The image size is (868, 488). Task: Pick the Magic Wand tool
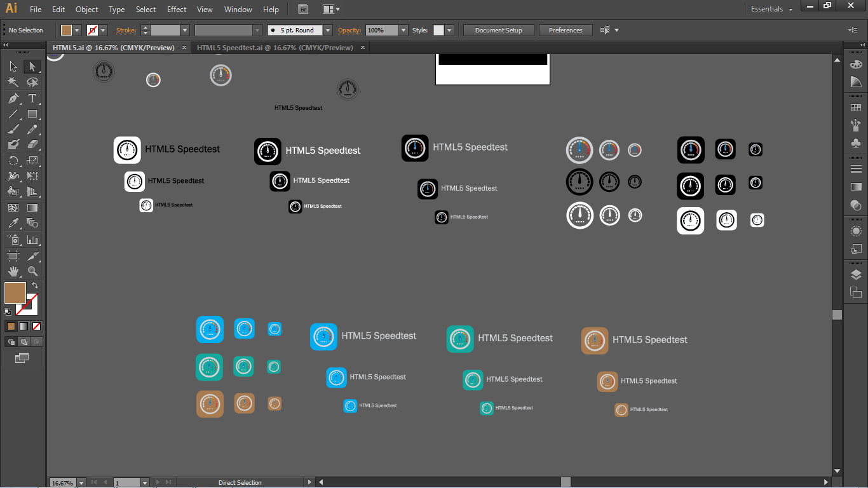[x=13, y=83]
